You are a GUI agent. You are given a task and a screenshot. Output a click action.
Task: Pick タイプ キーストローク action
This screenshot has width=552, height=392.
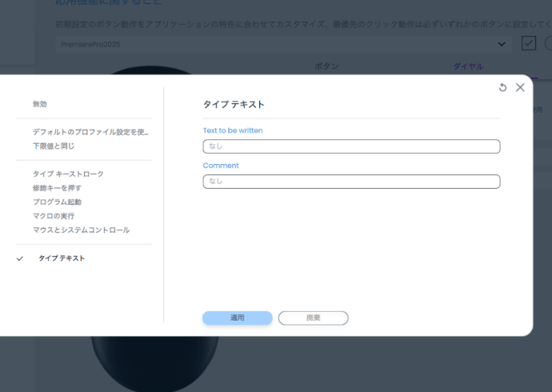pyautogui.click(x=68, y=174)
